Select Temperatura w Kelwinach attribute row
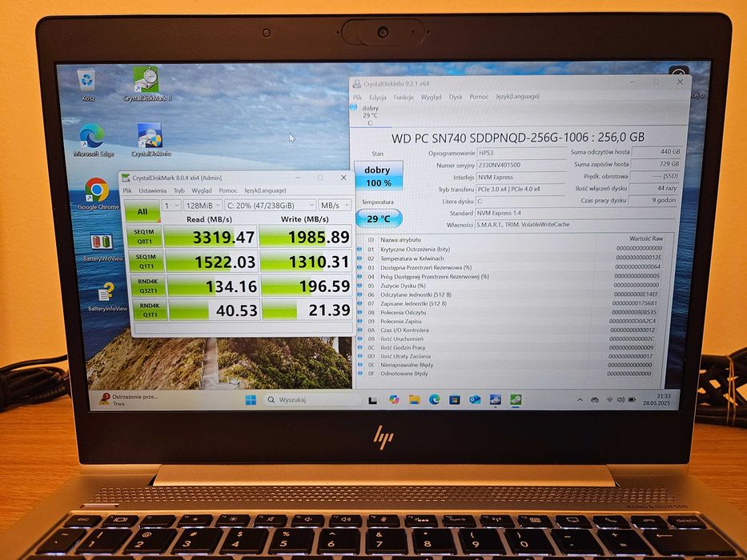This screenshot has height=560, width=747. (x=511, y=258)
